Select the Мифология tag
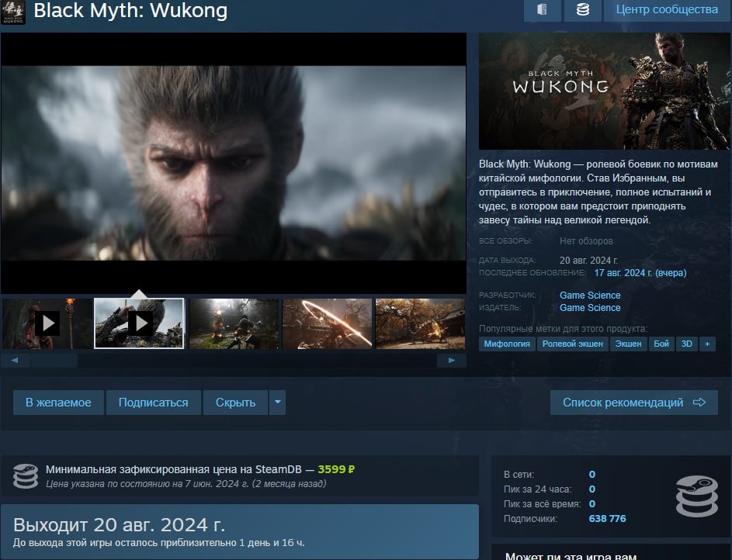Image resolution: width=732 pixels, height=560 pixels. pyautogui.click(x=507, y=344)
